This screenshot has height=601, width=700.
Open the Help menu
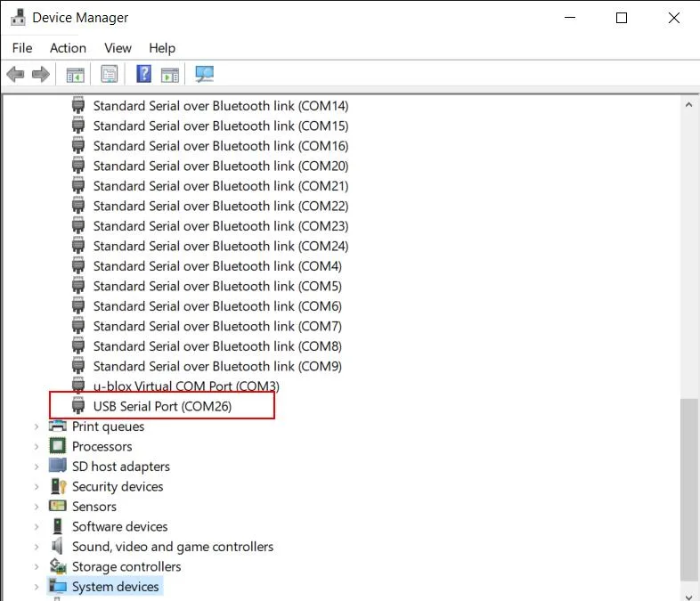pyautogui.click(x=162, y=48)
